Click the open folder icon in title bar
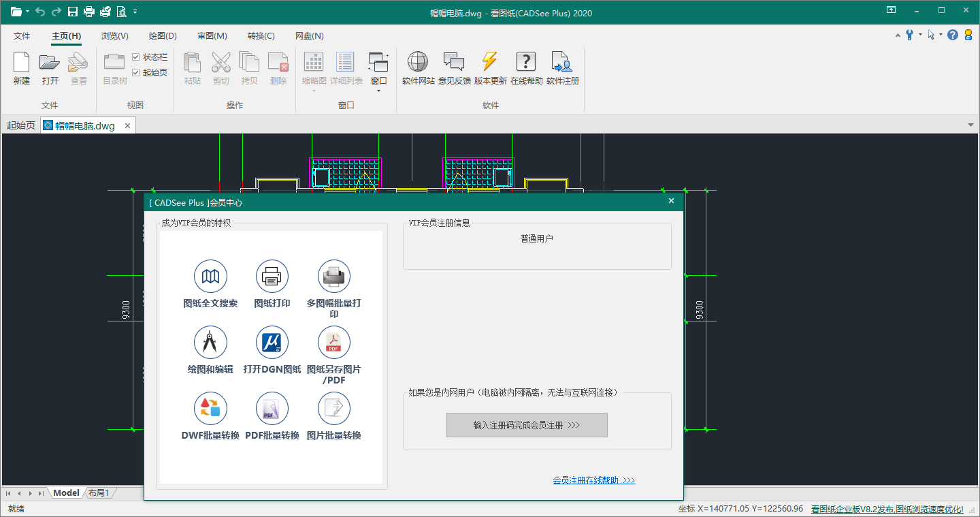This screenshot has width=980, height=517. [x=16, y=12]
